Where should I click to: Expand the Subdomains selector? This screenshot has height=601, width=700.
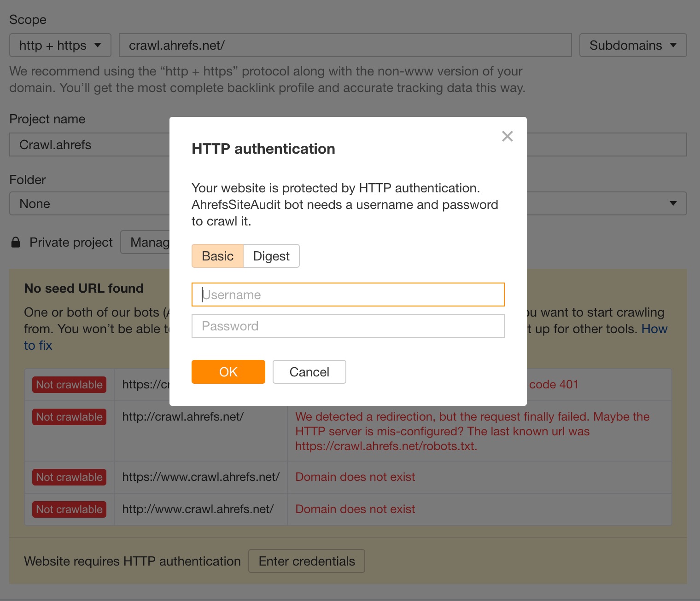pyautogui.click(x=632, y=45)
